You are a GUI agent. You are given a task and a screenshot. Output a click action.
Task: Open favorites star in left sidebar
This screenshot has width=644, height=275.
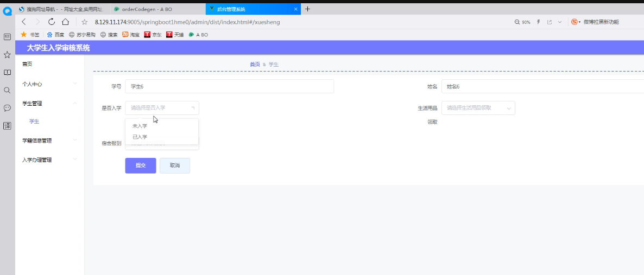point(7,55)
